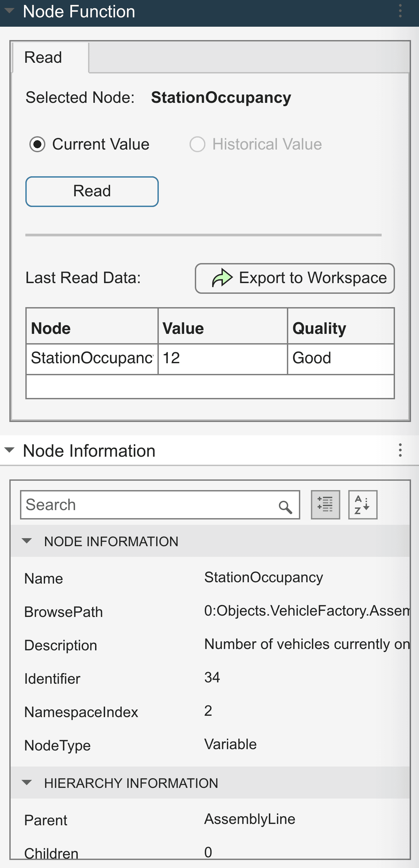Click the Quality column header
The height and width of the screenshot is (868, 419).
tap(341, 326)
